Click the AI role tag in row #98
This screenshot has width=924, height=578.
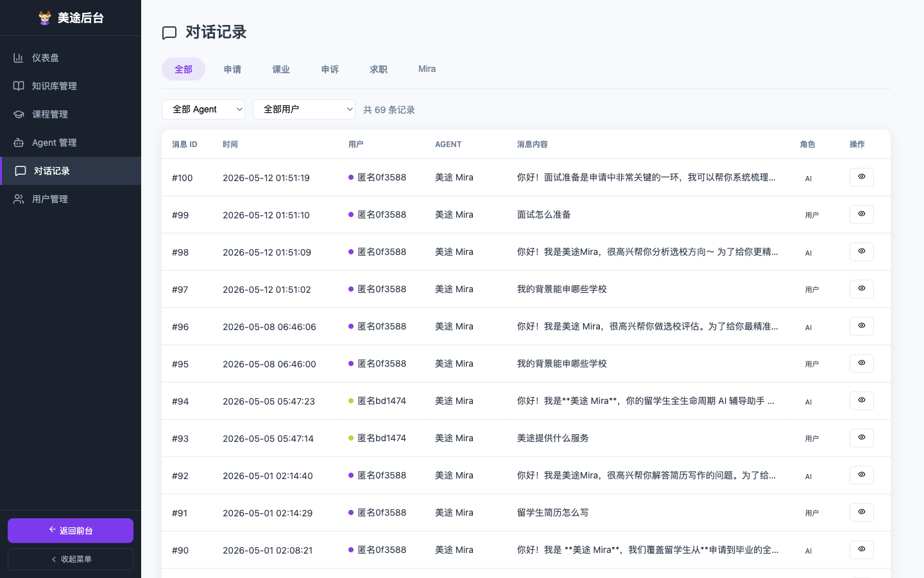tap(809, 253)
